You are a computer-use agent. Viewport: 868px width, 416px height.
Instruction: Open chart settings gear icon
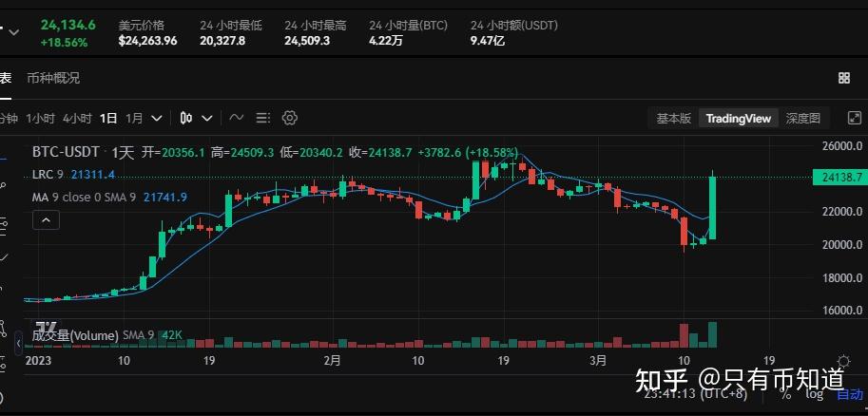[x=290, y=118]
